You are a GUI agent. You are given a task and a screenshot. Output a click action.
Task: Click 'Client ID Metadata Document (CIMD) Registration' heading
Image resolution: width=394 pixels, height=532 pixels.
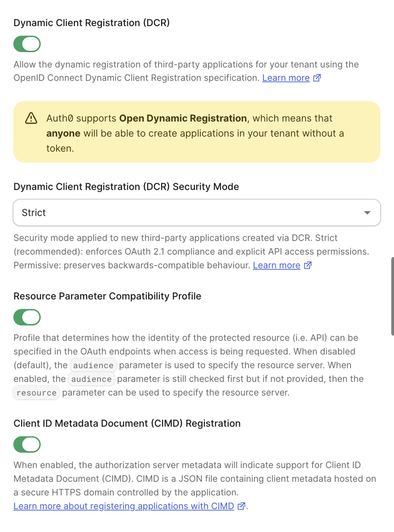(127, 424)
